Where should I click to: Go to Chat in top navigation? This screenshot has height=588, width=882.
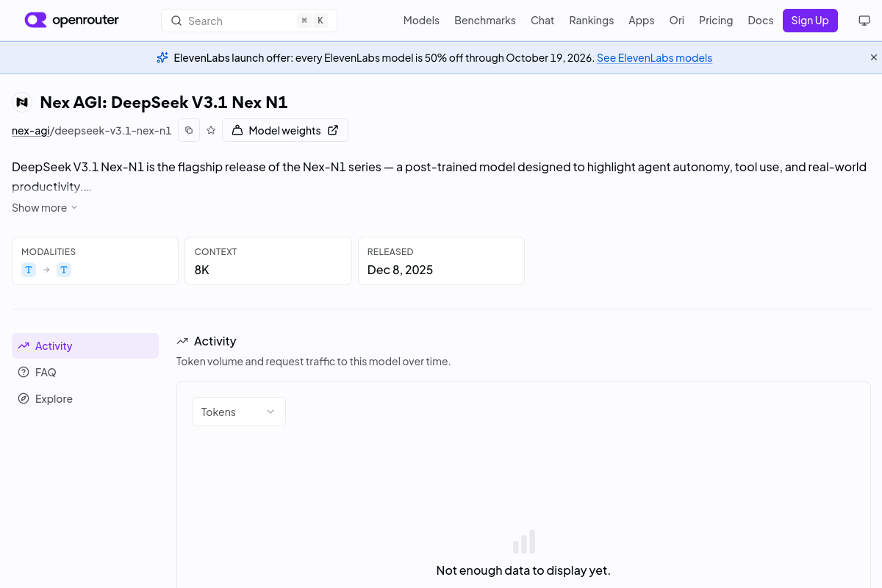click(x=542, y=21)
